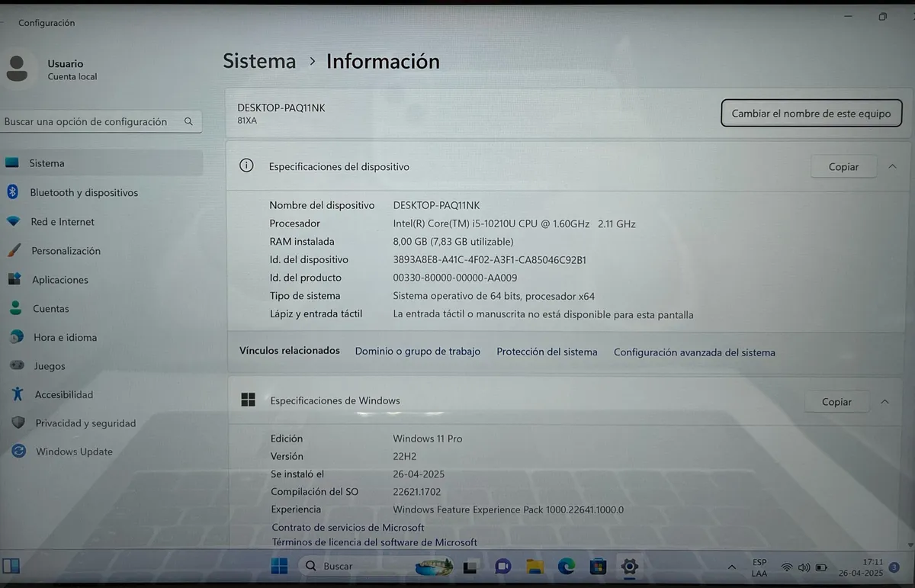
Task: Click the Edición value Windows 11 Pro
Action: pyautogui.click(x=427, y=439)
